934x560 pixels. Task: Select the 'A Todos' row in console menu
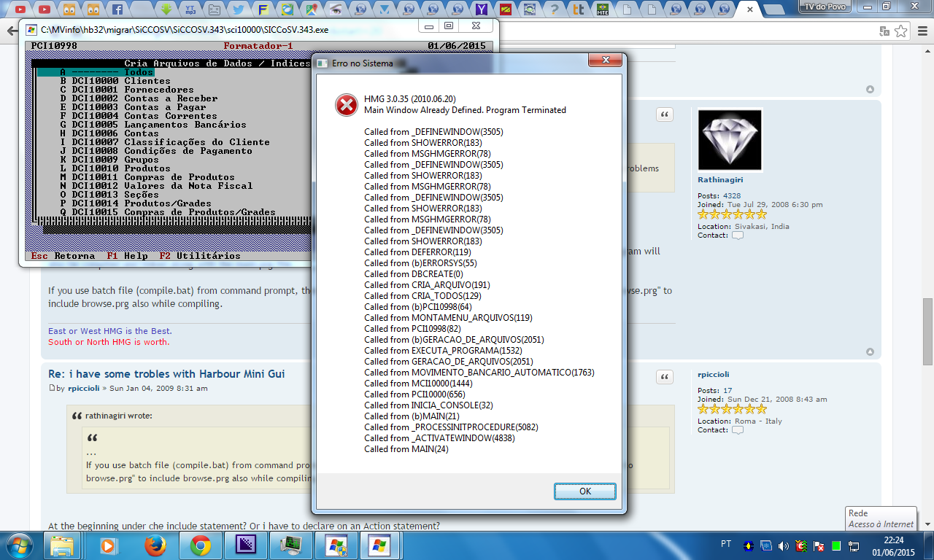point(96,72)
